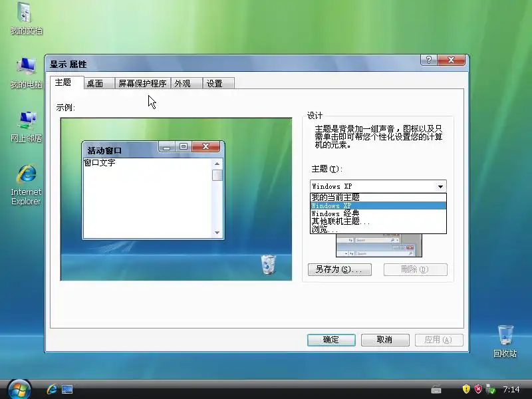Switch to the 主题 tab
The width and height of the screenshot is (532, 399).
(67, 82)
